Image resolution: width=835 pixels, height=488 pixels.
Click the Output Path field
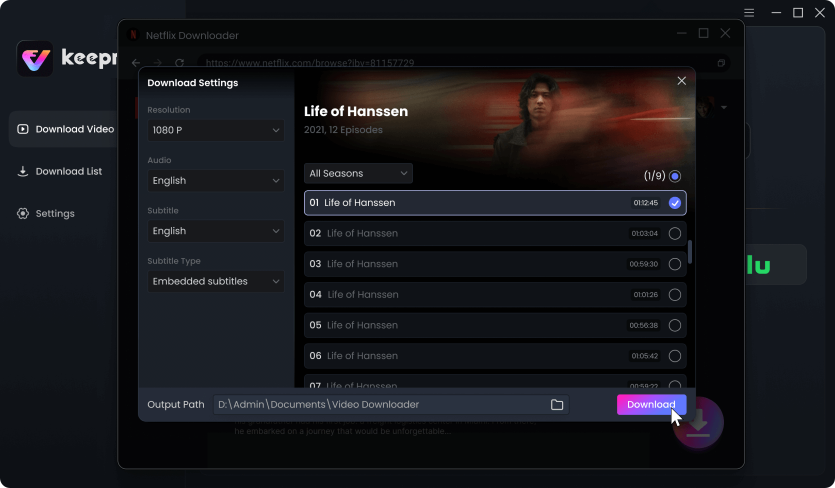pyautogui.click(x=391, y=405)
